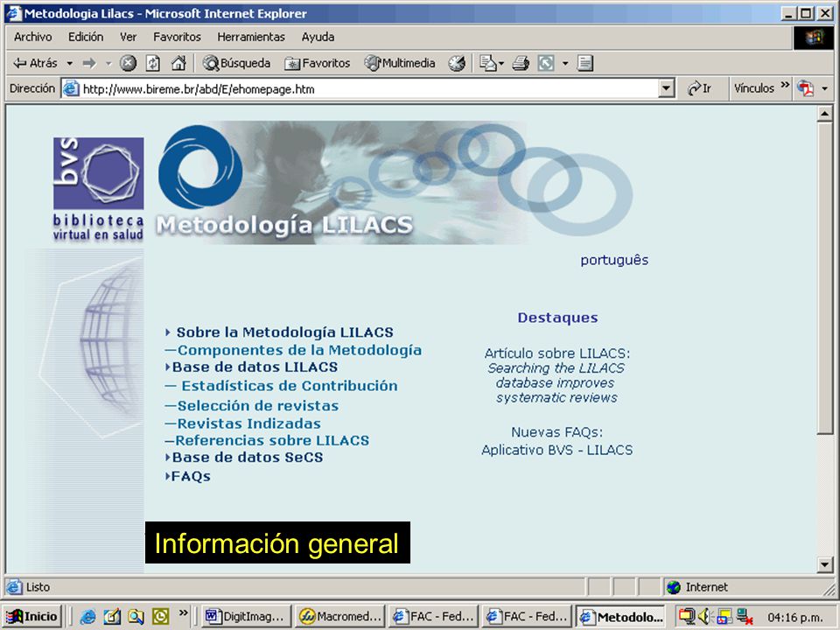Click the full-screen size icon
Viewport: 840px width, 630px height.
[546, 63]
